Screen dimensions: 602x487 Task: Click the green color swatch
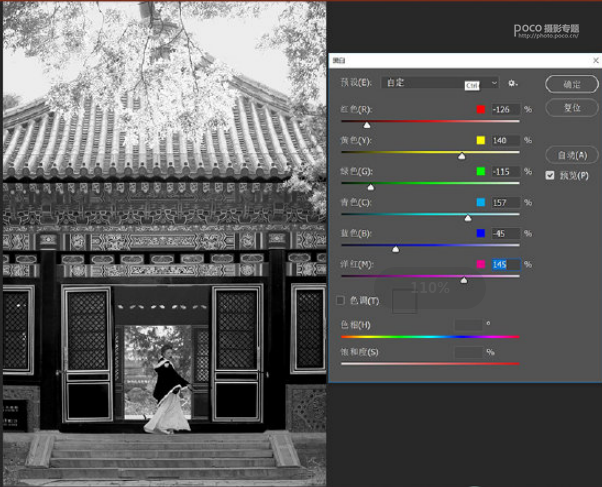coord(481,171)
